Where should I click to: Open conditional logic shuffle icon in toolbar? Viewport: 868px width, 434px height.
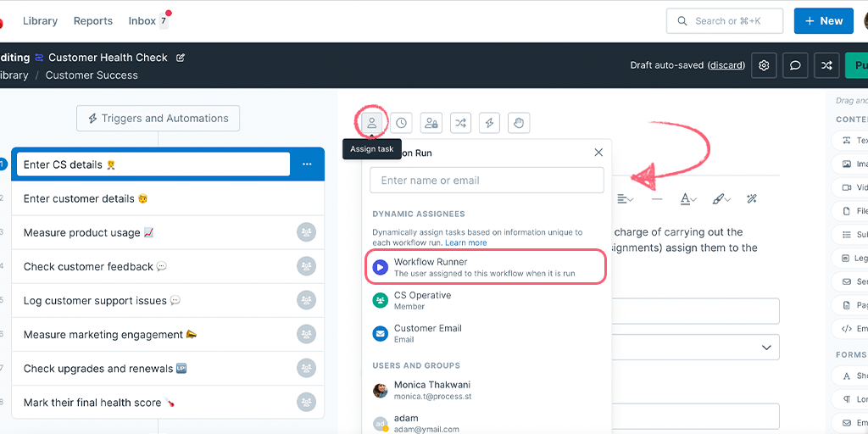[460, 123]
